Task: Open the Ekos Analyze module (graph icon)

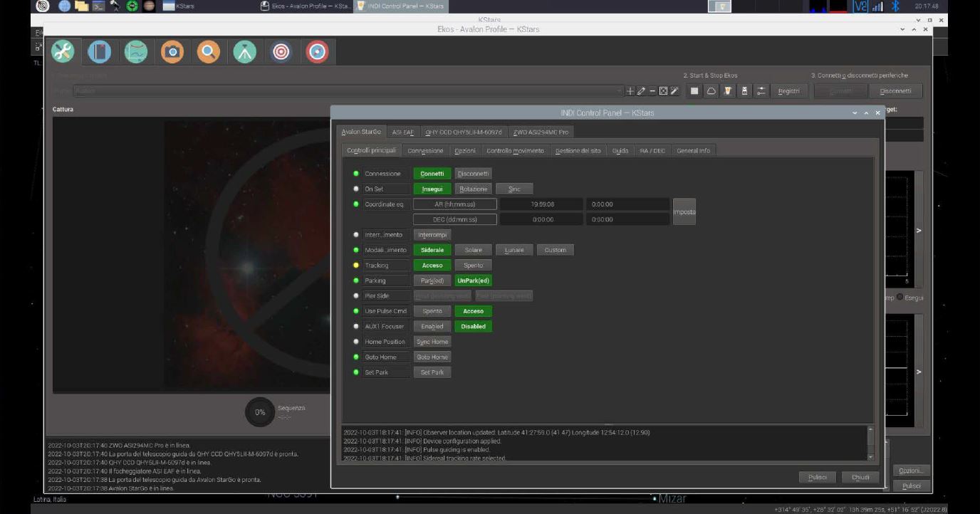Action: pos(135,52)
